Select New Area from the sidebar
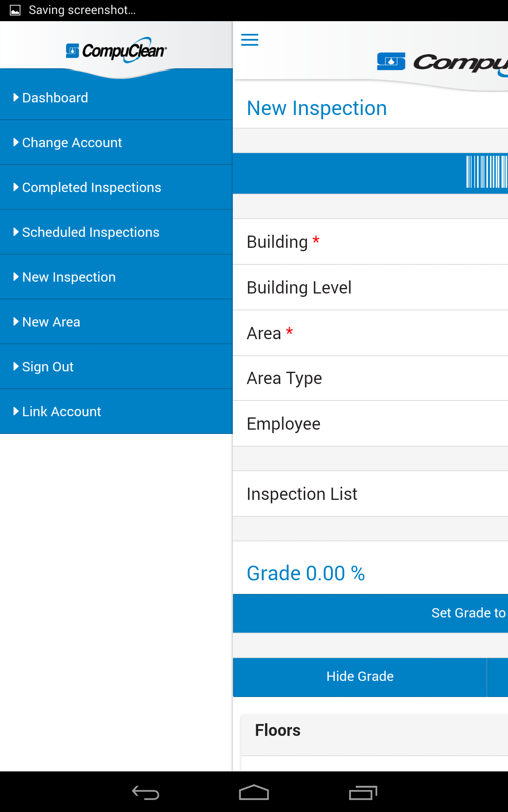 click(x=51, y=322)
